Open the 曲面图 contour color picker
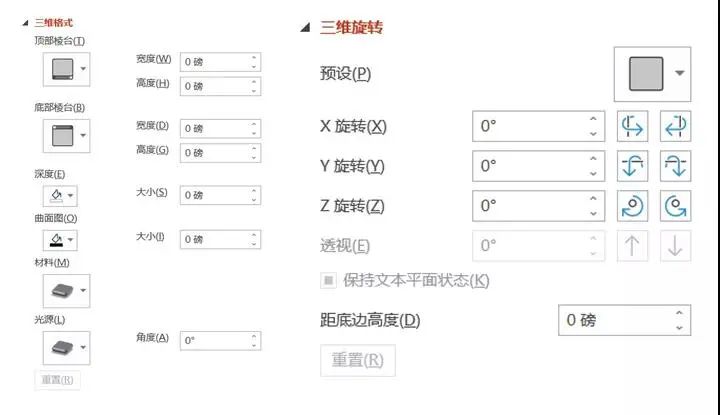This screenshot has width=720, height=415. coord(58,240)
